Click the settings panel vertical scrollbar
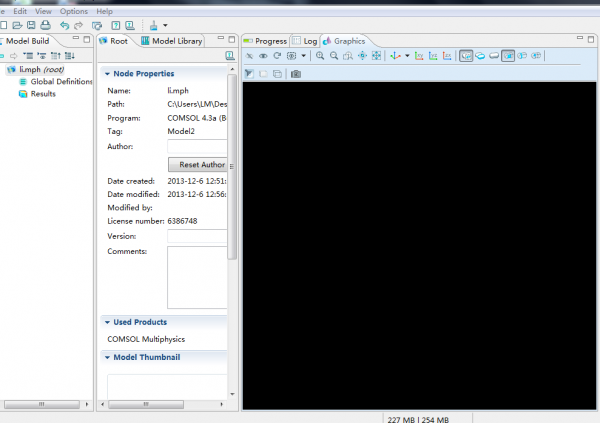 pos(232,167)
